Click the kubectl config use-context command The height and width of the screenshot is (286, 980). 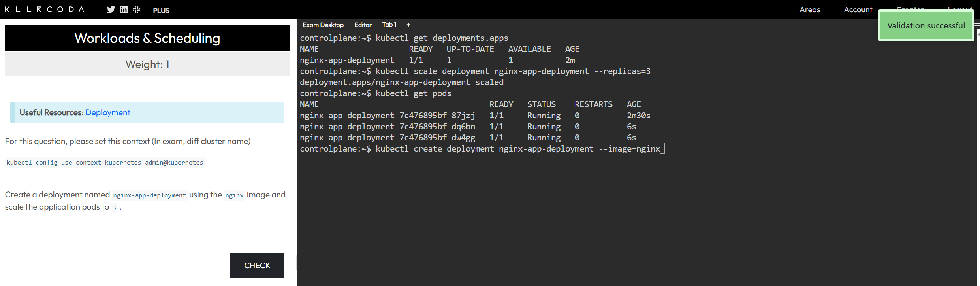pos(105,162)
